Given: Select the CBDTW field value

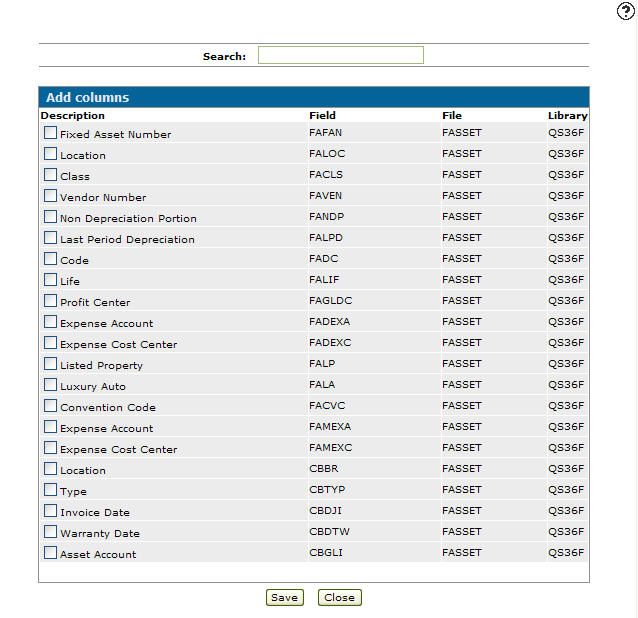Looking at the screenshot, I should tap(329, 532).
